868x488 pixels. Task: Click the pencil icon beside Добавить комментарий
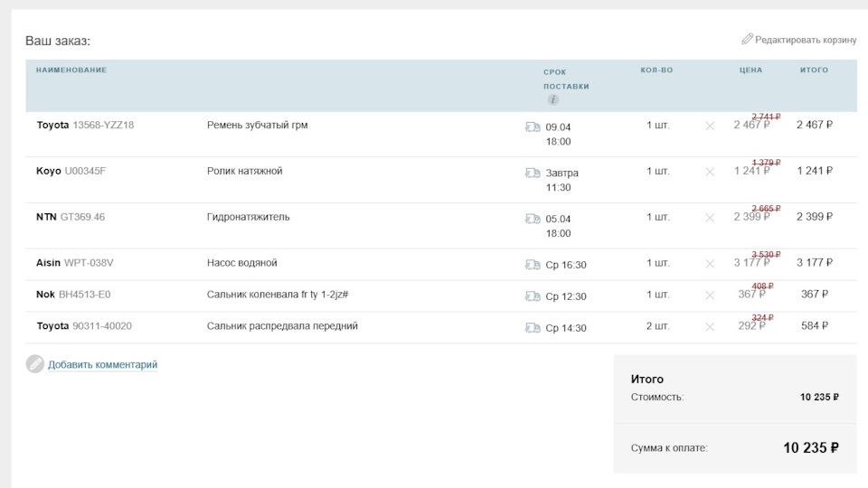tap(35, 364)
